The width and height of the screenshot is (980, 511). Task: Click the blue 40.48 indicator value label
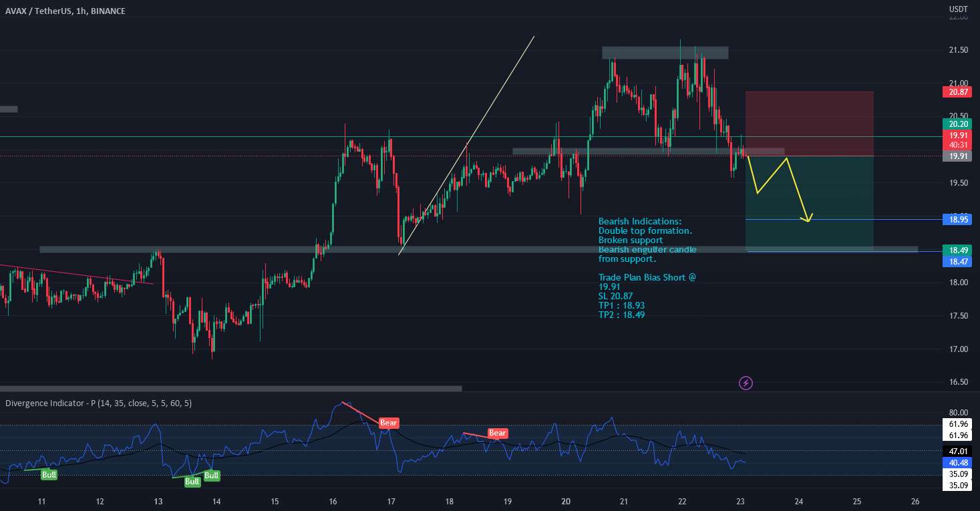point(956,462)
